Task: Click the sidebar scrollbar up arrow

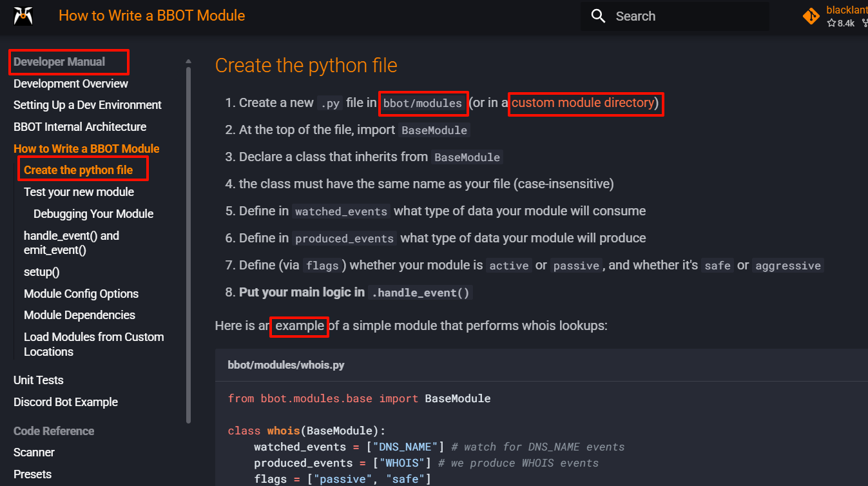Action: pyautogui.click(x=188, y=61)
